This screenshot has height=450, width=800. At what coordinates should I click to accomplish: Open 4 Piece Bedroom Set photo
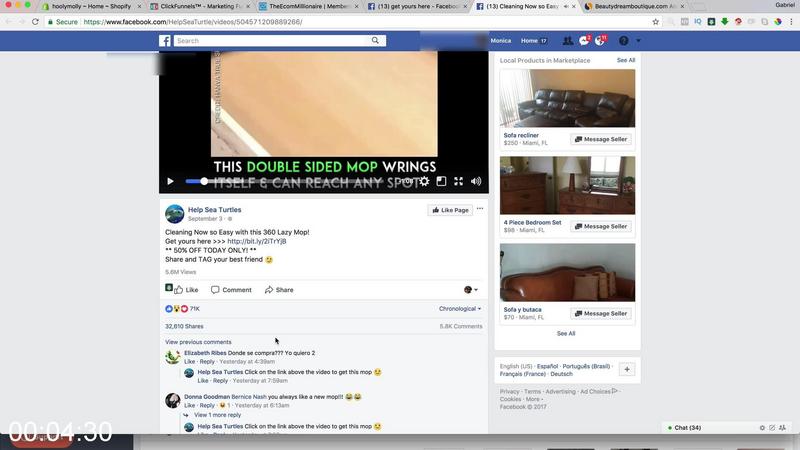coord(567,185)
